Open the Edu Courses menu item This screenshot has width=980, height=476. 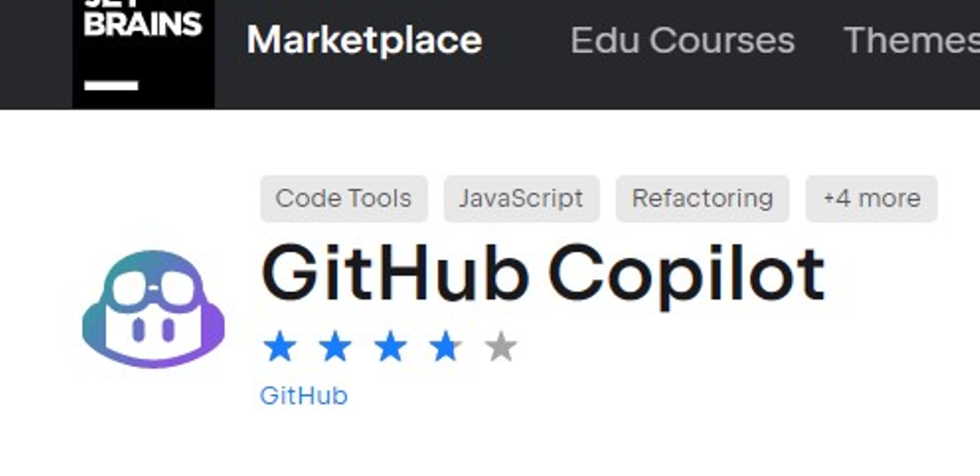[x=682, y=40]
